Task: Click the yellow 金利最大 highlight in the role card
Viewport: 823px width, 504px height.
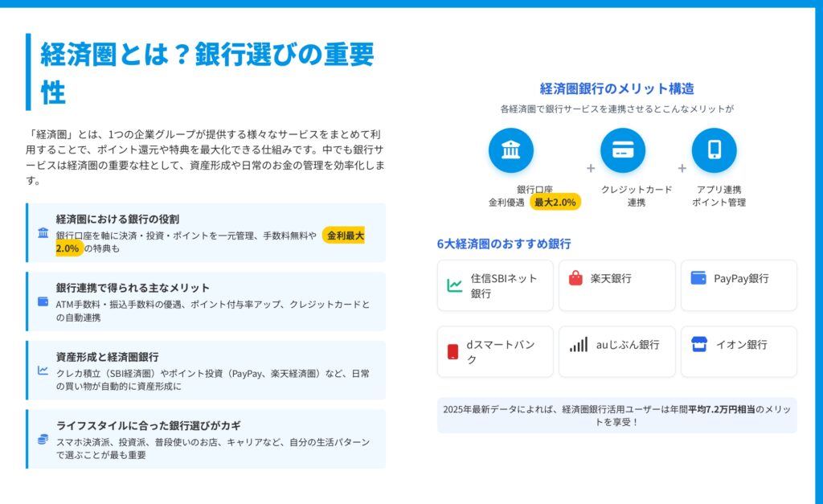Action: (x=344, y=236)
